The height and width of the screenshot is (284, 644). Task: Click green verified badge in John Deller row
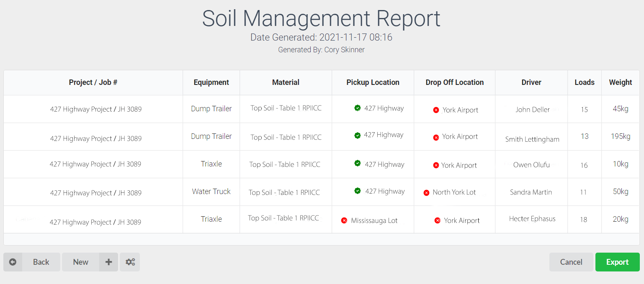pos(357,108)
